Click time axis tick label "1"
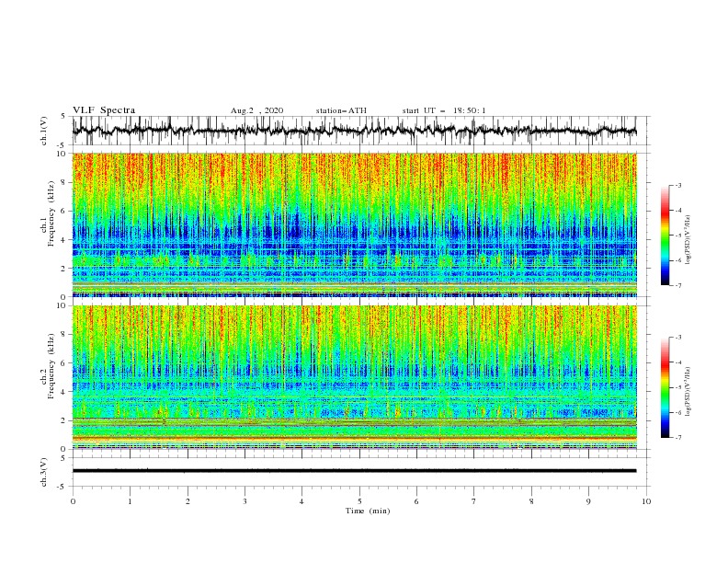This screenshot has height=563, width=728. [x=130, y=501]
